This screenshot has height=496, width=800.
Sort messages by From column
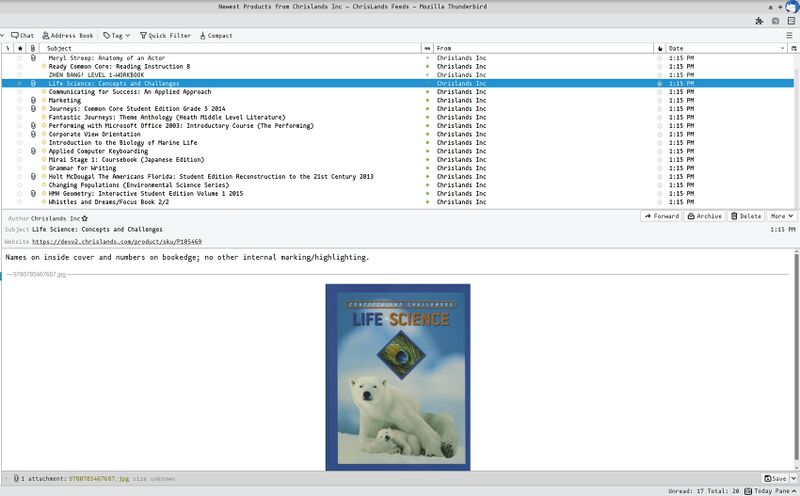coord(543,48)
